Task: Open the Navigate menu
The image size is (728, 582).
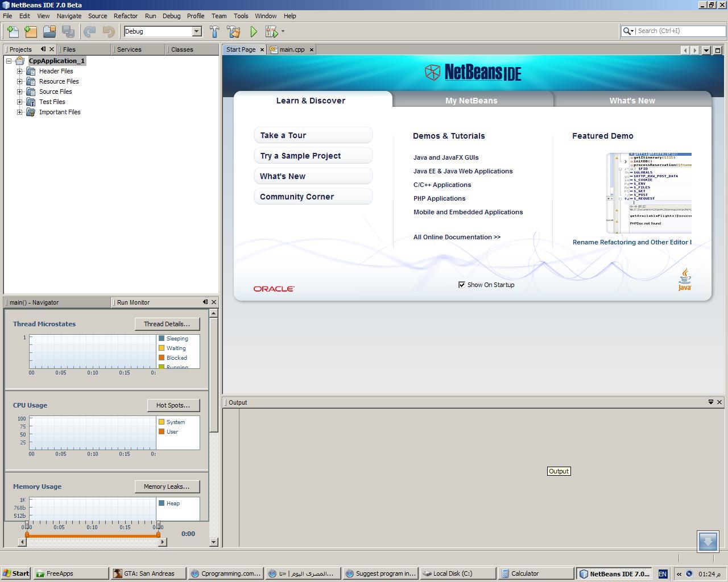Action: coord(69,16)
